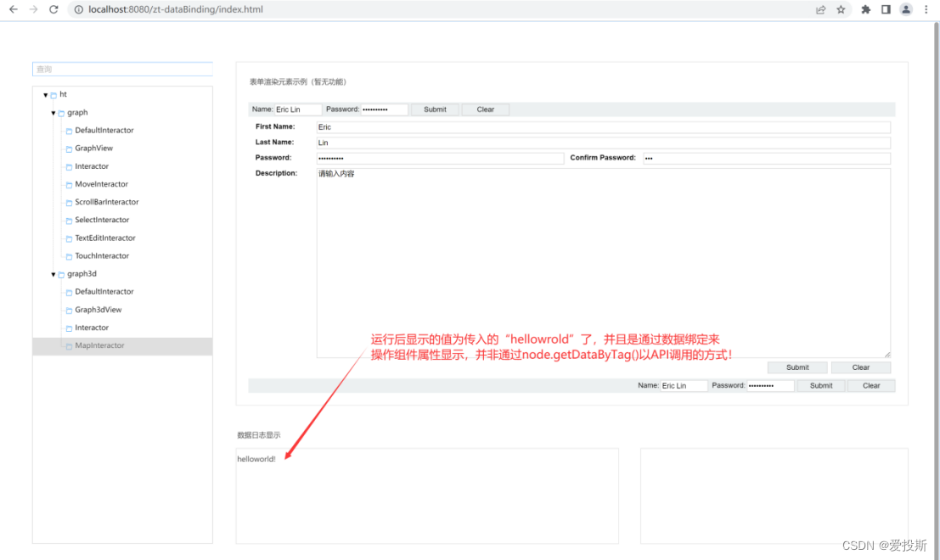Click the folder icon next to MapInteractor
The image size is (940, 560).
coord(67,344)
